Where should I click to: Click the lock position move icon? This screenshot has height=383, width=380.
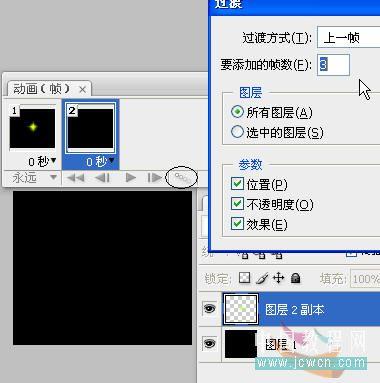(278, 278)
